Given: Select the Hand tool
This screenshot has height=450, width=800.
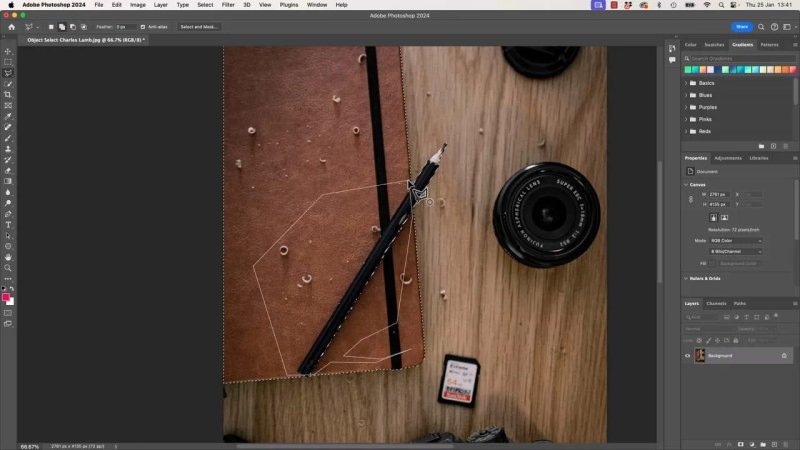Looking at the screenshot, I should pos(8,257).
